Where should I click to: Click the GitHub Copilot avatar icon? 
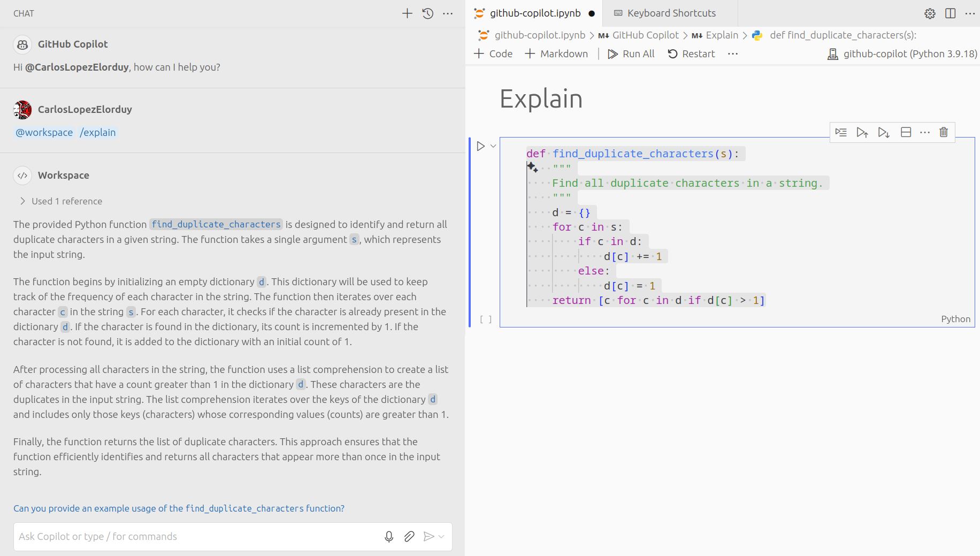(x=22, y=44)
